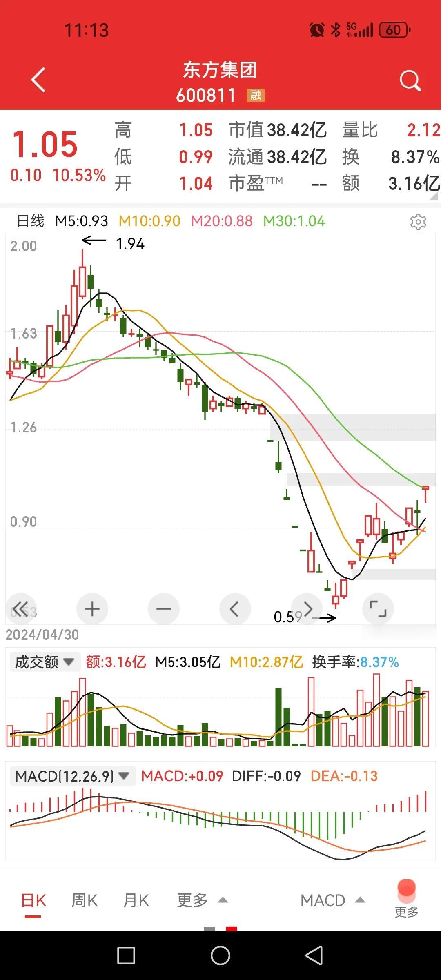441x980 pixels.
Task: Tap date label 2024/04/30
Action: [42, 635]
